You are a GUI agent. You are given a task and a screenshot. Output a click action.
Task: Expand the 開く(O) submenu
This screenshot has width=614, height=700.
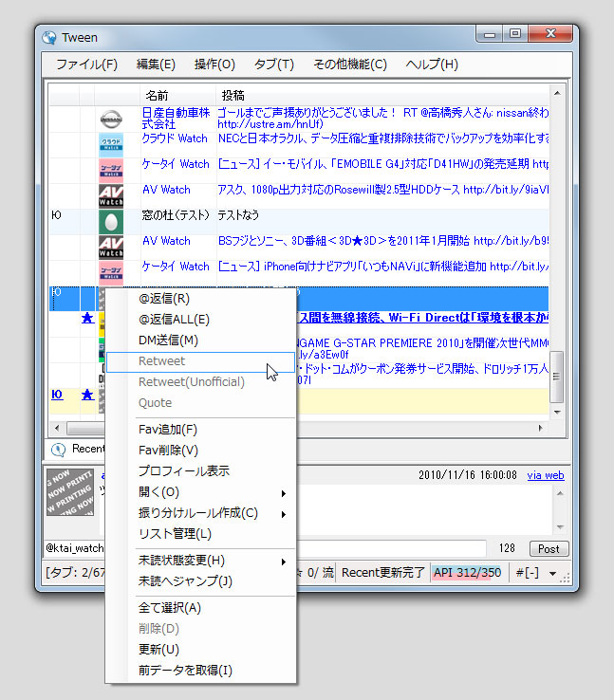pyautogui.click(x=200, y=492)
